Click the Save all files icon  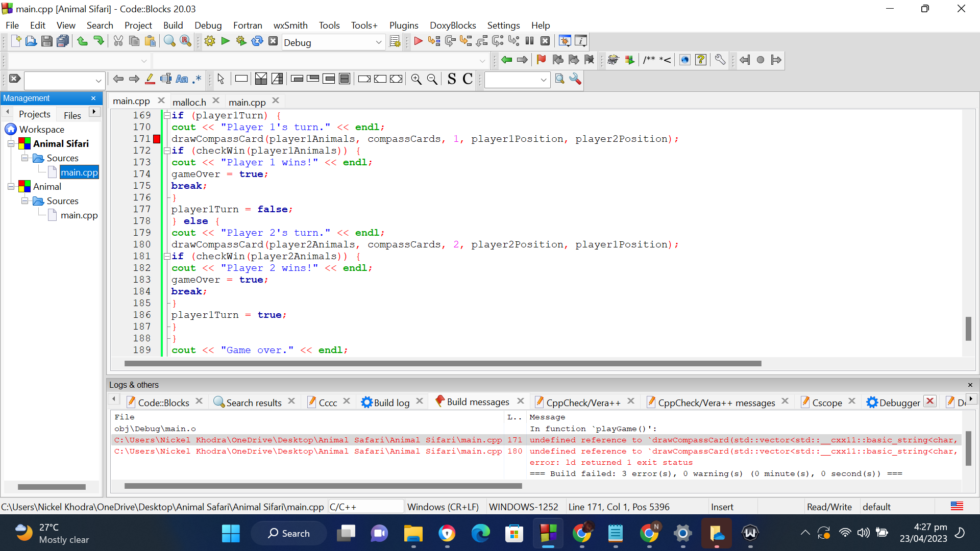click(x=63, y=41)
